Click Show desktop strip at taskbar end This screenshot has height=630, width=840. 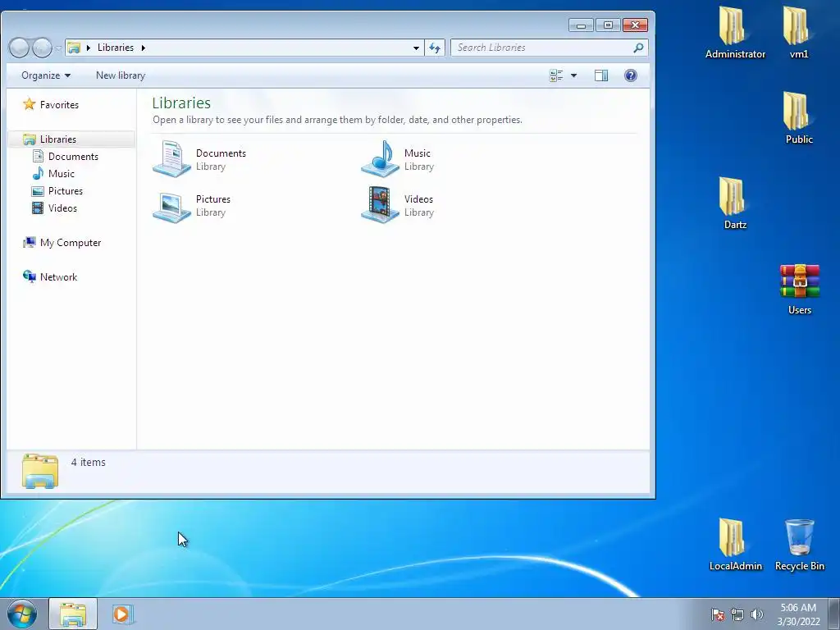click(x=834, y=614)
